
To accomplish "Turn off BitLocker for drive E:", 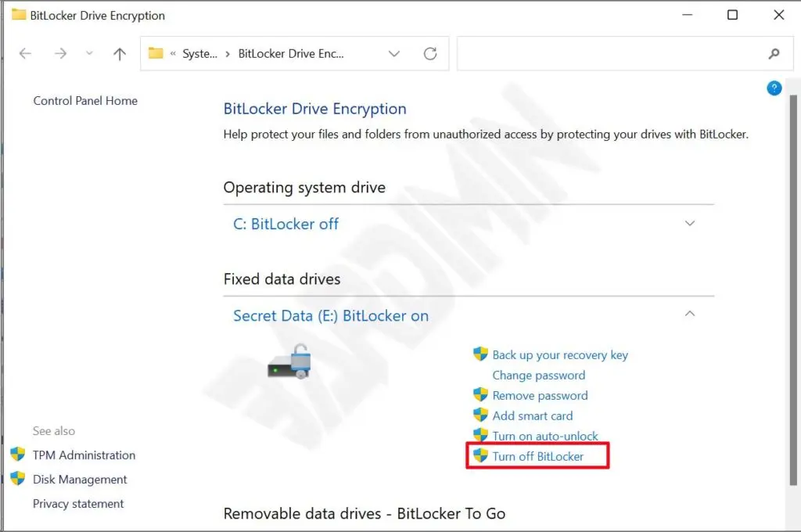I will [x=537, y=456].
